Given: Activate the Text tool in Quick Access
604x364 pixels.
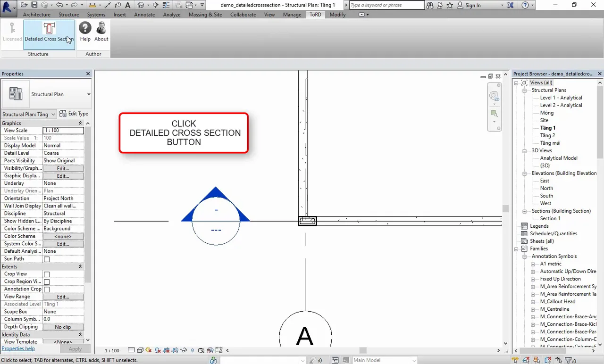Looking at the screenshot, I should (x=128, y=5).
